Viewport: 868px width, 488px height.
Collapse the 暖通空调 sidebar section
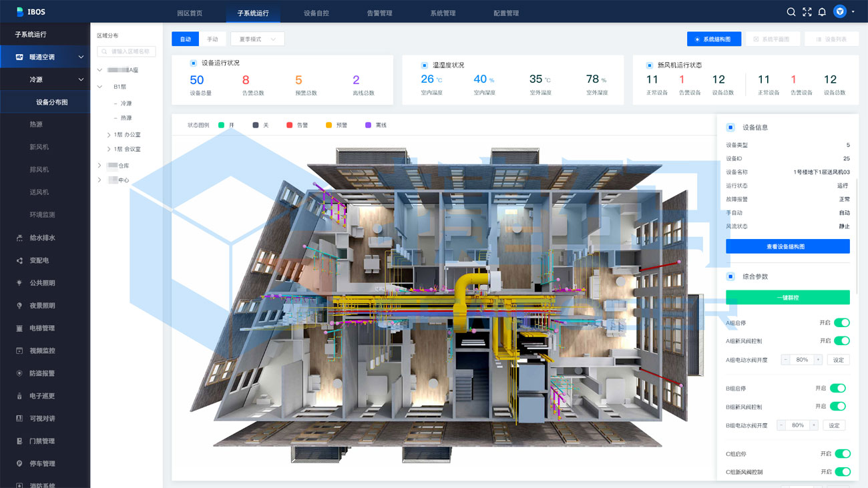click(x=81, y=57)
